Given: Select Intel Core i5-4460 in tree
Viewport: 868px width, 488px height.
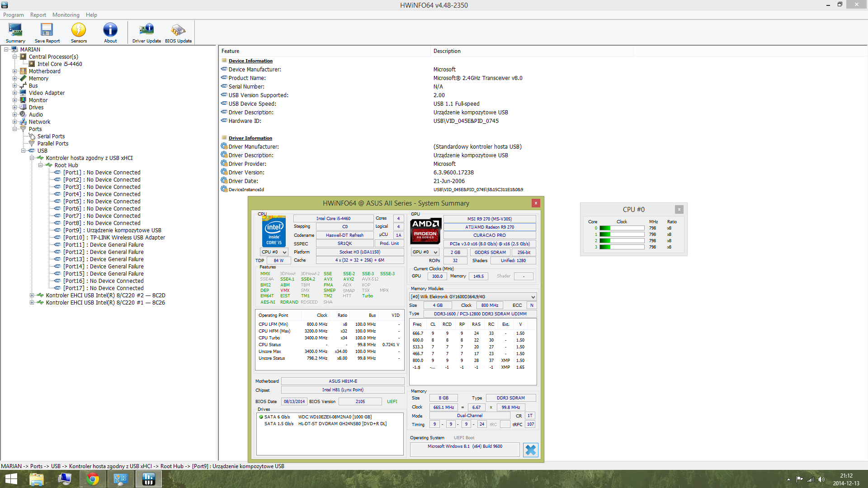Looking at the screenshot, I should [60, 64].
